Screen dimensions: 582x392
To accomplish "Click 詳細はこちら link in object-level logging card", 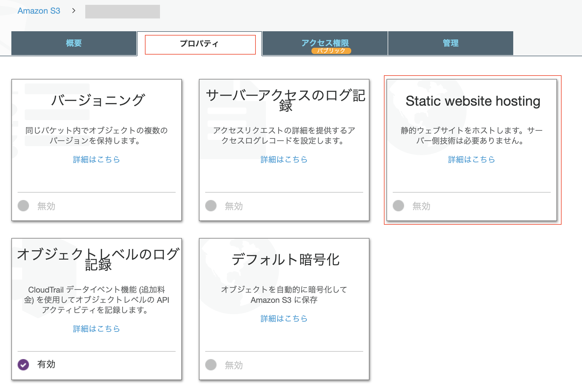I will pos(97,329).
